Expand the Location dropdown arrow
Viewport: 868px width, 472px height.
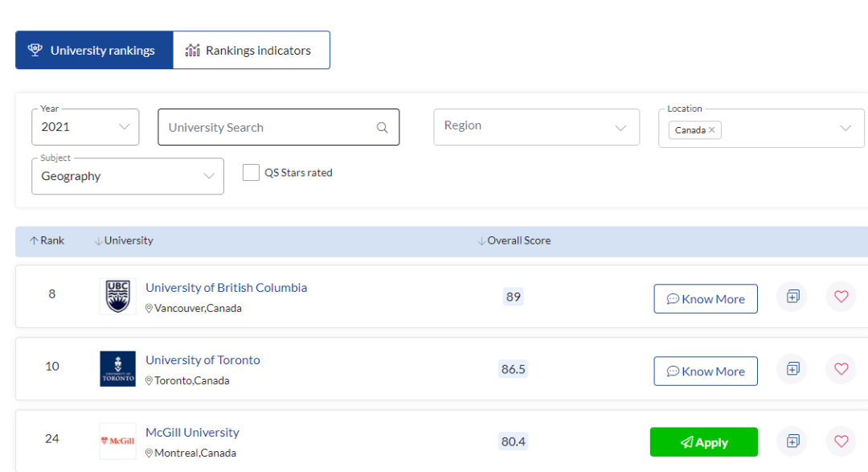[x=845, y=128]
